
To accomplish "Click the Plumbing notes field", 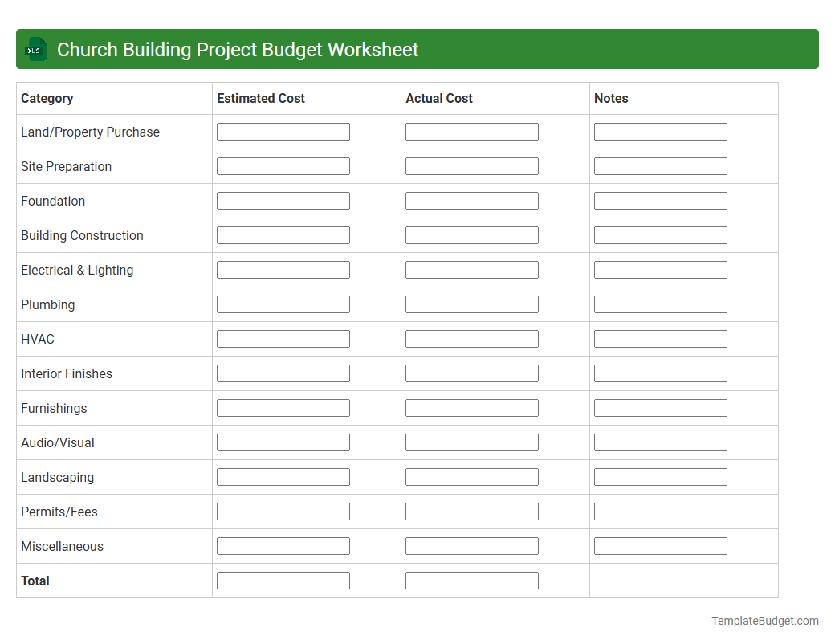I will coord(660,304).
